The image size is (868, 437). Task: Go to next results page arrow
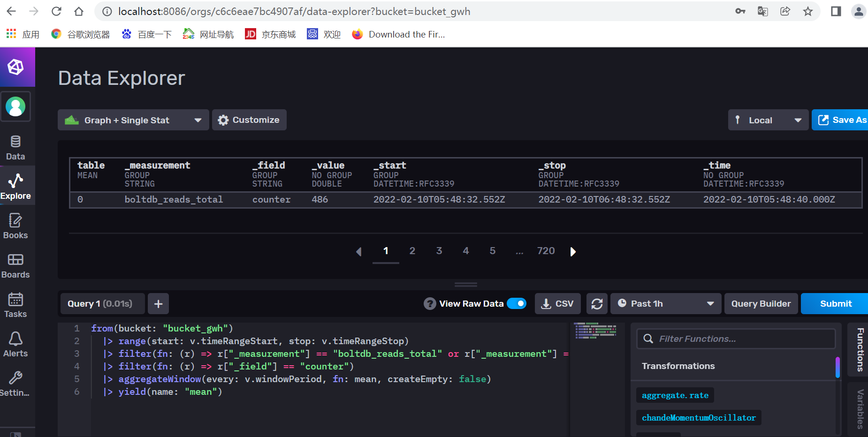tap(573, 252)
